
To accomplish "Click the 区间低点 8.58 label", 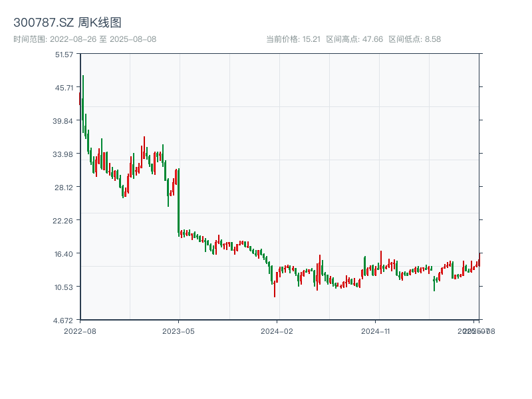I will coord(414,39).
